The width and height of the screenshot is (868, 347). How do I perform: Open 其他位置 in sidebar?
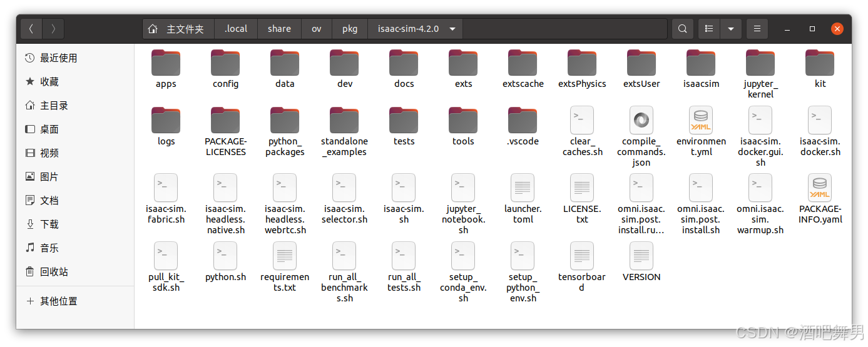(x=75, y=301)
